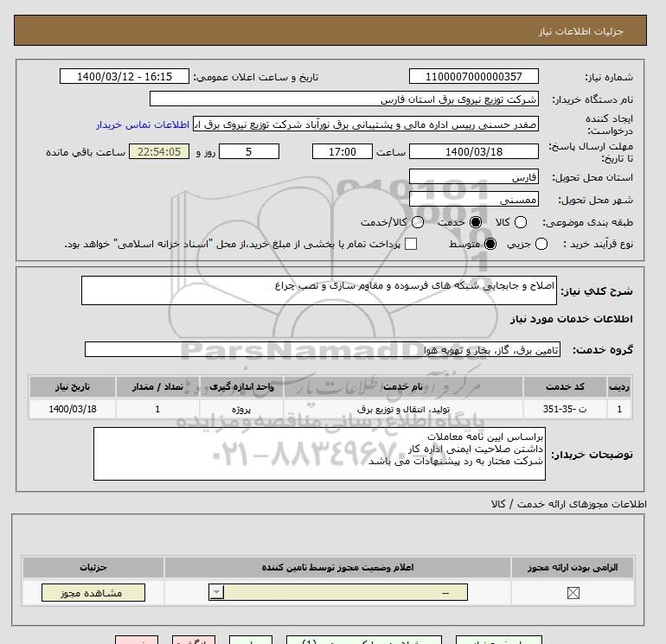Select the کالا/خدمت (goods/service) radio button
Image resolution: width=666 pixels, height=644 pixels.
coord(418,222)
